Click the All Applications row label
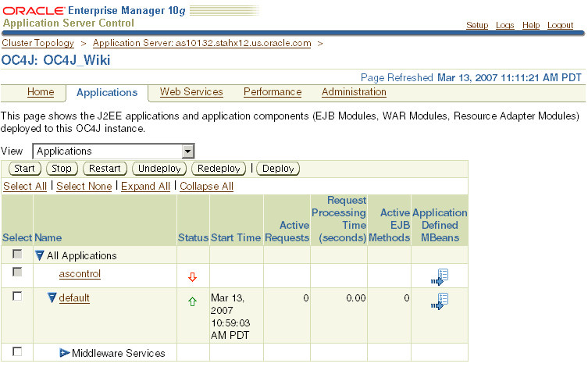Image resolution: width=588 pixels, height=367 pixels. (x=82, y=255)
